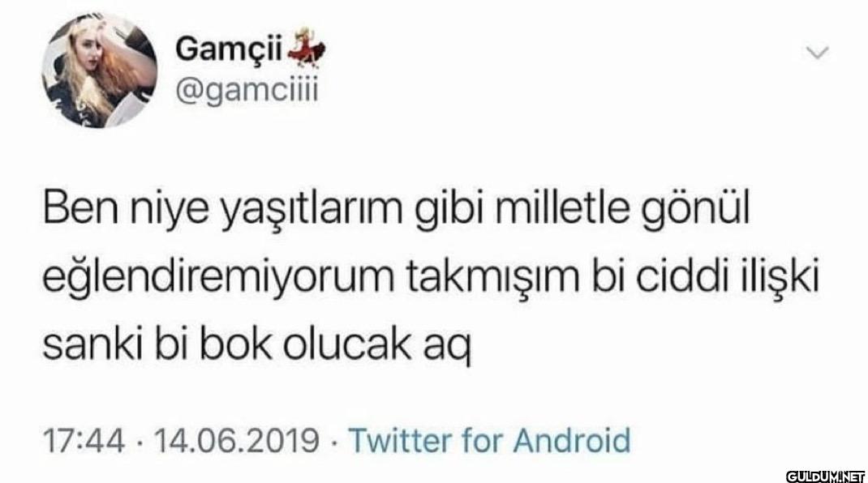The image size is (868, 483).
Task: Open the Gamçii display name profile link
Action: coord(230,49)
